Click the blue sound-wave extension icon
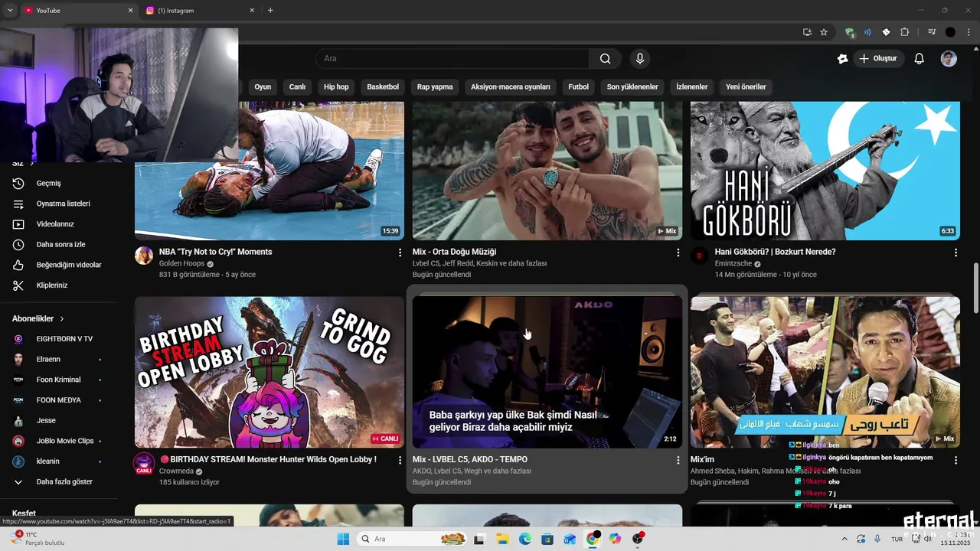The width and height of the screenshot is (980, 551). click(x=867, y=32)
